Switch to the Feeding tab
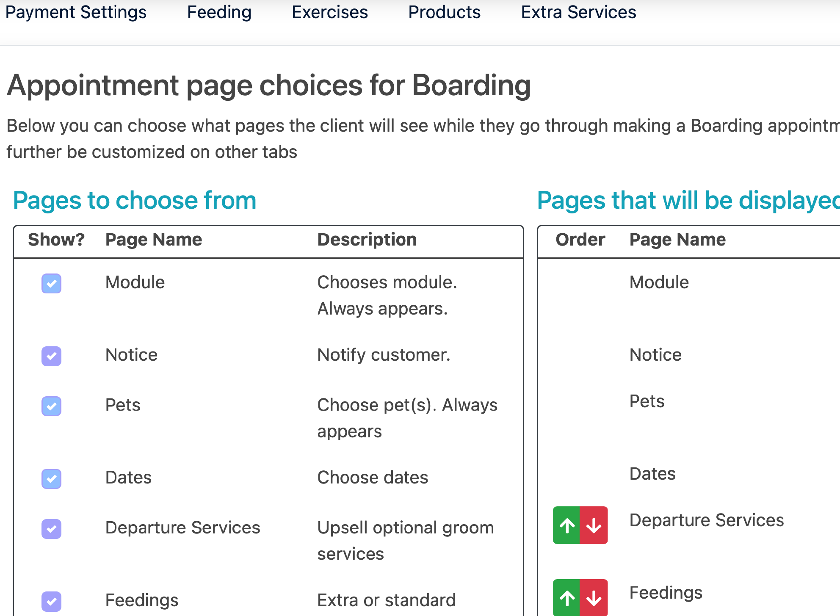Screen dimensions: 840x616 coord(219,12)
